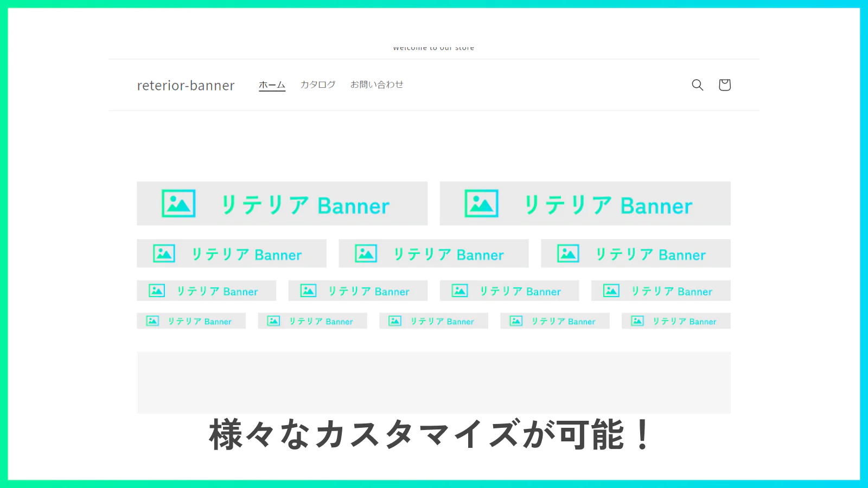
Task: Open first banner in five-banner row
Action: [191, 321]
